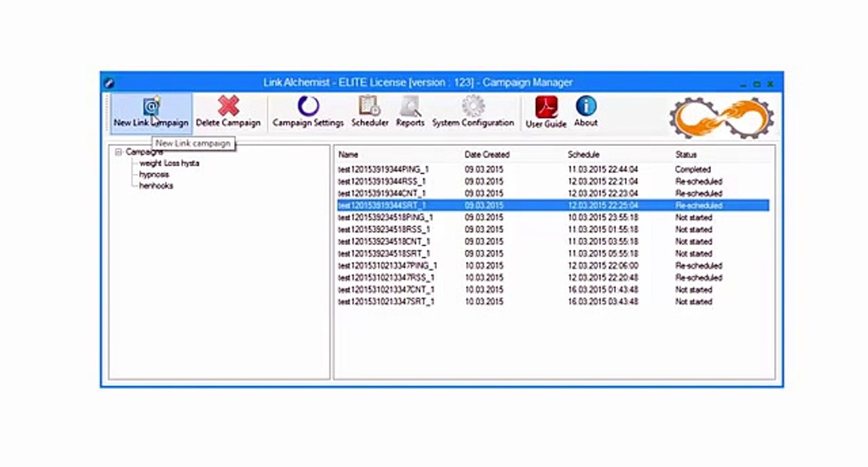This screenshot has height=467, width=868.
Task: Select row test12015310213347CNT_1
Action: [553, 290]
